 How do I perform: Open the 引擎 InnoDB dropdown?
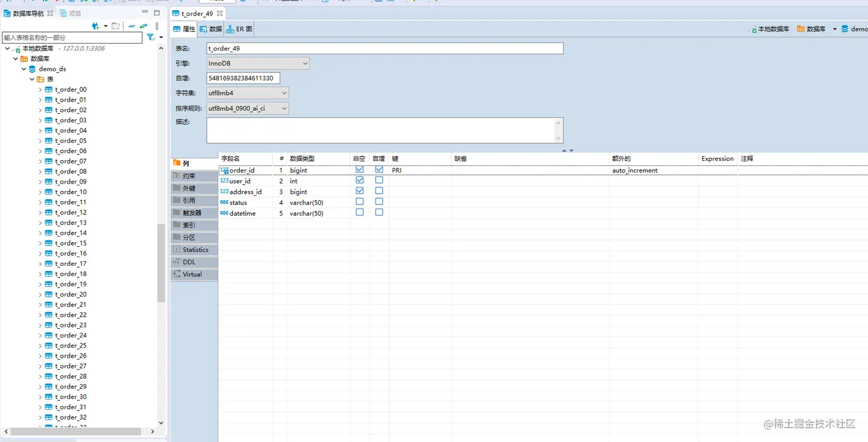point(258,64)
